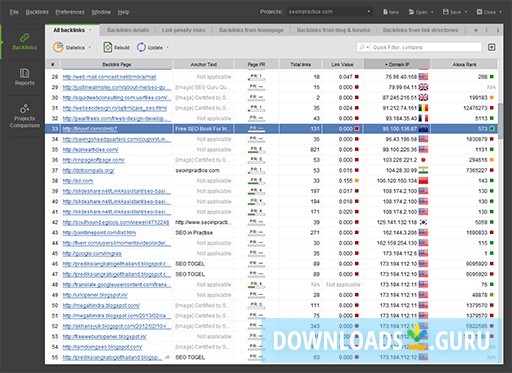Click the New project button
This screenshot has height=373, width=512.
pos(391,12)
